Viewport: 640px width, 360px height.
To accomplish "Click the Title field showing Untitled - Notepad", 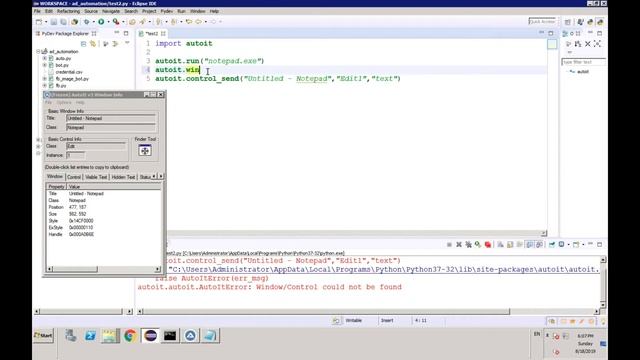I will [111, 118].
